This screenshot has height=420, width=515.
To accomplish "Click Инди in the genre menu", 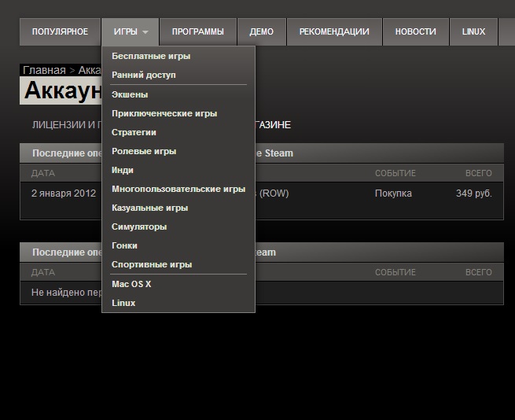I will click(123, 171).
